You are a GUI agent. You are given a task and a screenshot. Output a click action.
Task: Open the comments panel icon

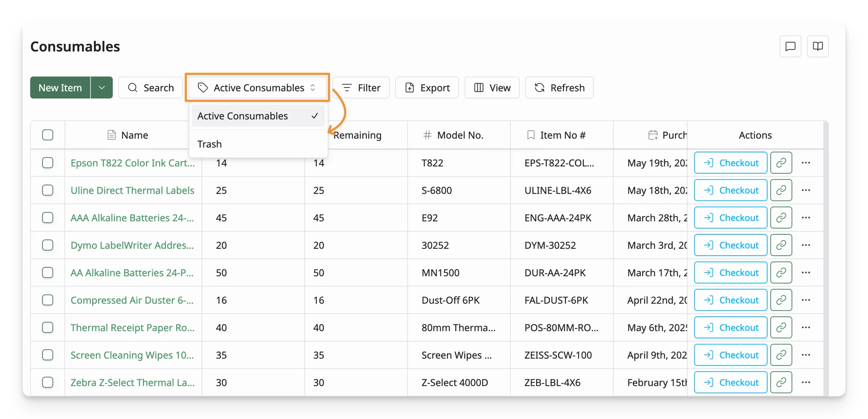(790, 46)
